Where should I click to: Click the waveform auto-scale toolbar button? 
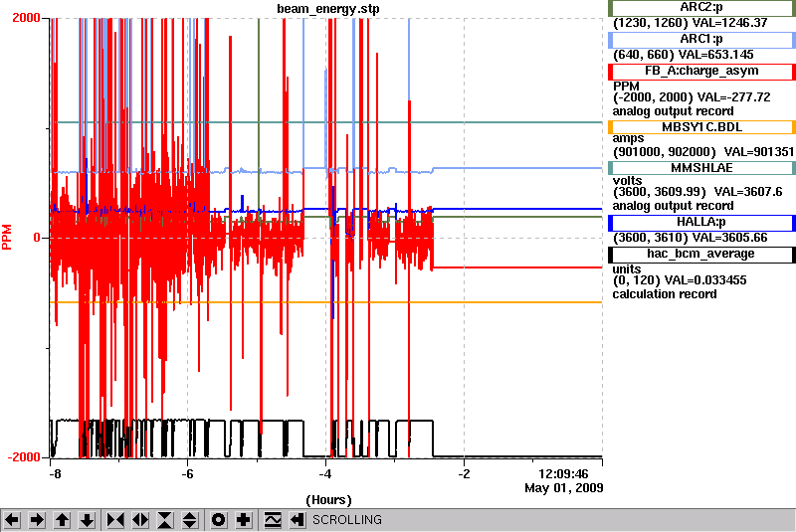tap(273, 520)
